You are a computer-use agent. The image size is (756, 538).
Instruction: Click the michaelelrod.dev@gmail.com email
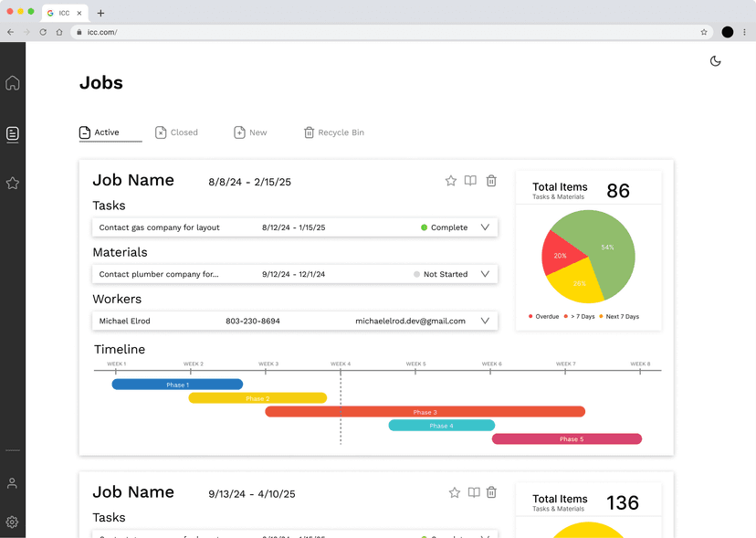(x=410, y=321)
